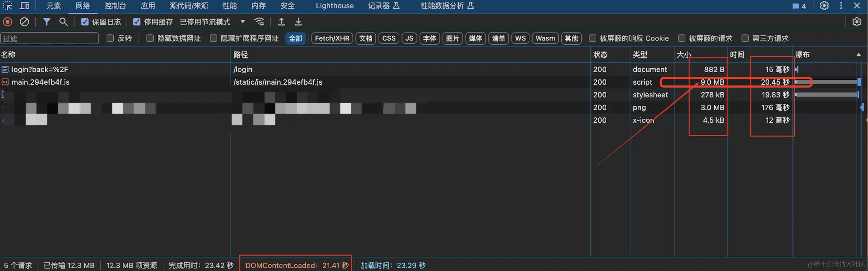The image size is (868, 271).
Task: Toggle the filter funnel icon
Action: click(46, 22)
